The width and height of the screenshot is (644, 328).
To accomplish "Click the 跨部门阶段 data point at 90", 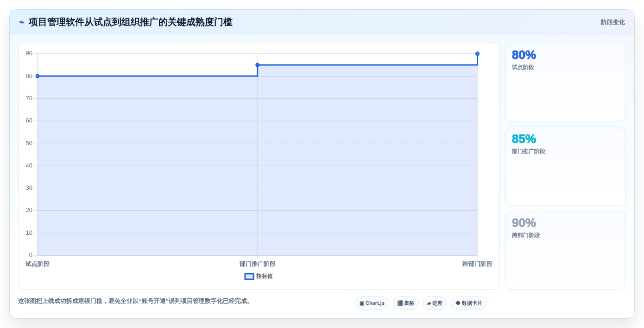I will 477,54.
